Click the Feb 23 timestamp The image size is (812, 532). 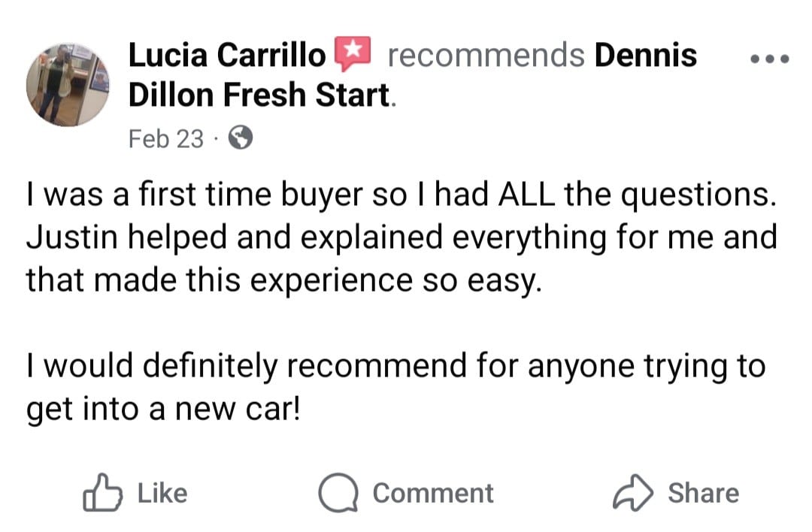[x=165, y=138]
